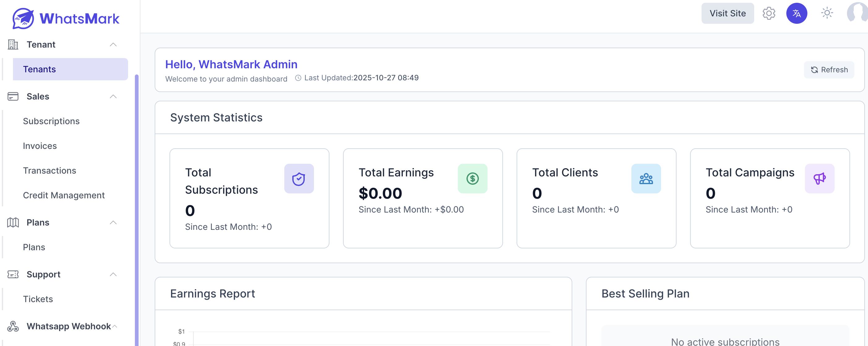The image size is (868, 346).
Task: Click the WhatsMark logo icon
Action: tap(23, 19)
